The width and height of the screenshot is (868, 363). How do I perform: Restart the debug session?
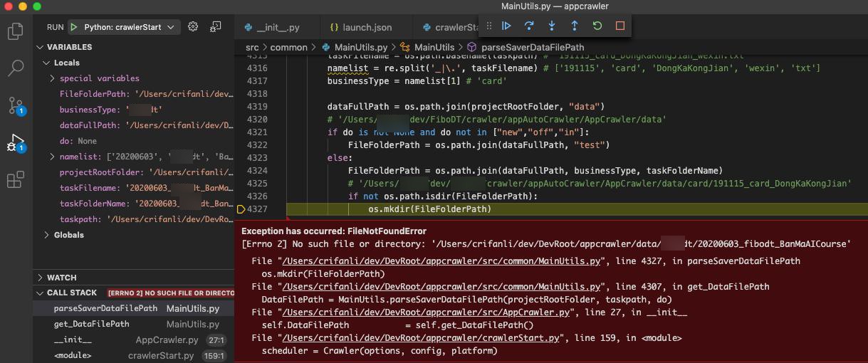tap(597, 26)
